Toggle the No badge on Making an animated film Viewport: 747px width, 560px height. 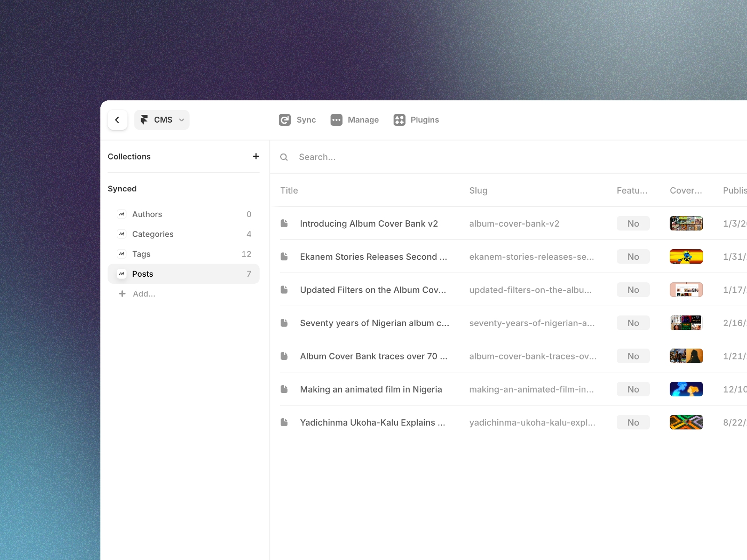point(633,389)
